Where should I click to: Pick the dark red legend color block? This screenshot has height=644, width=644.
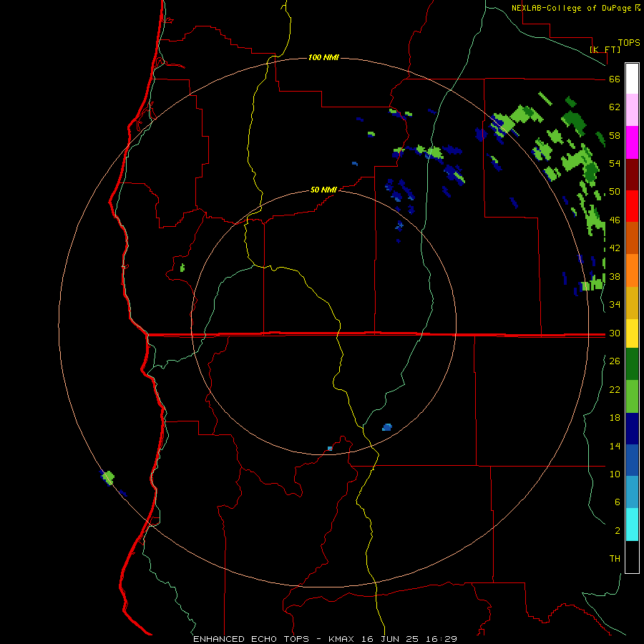coord(632,175)
